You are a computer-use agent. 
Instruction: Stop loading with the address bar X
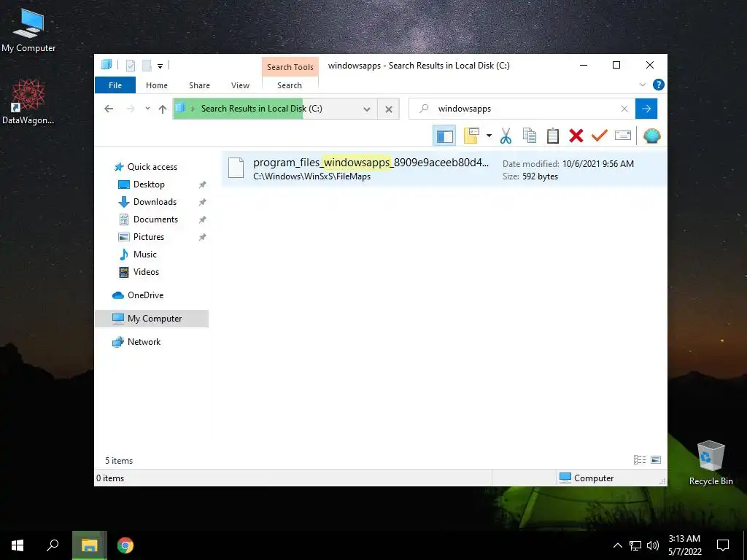389,109
